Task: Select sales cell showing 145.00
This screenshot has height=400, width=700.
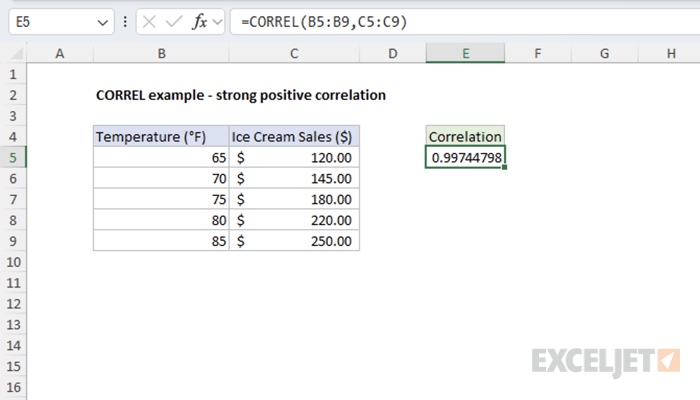Action: [294, 179]
